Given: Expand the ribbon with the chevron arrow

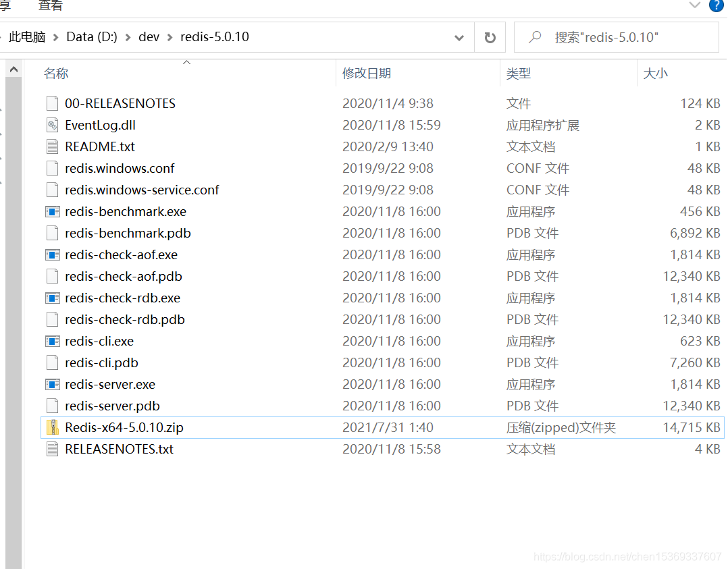Looking at the screenshot, I should pos(694,6).
